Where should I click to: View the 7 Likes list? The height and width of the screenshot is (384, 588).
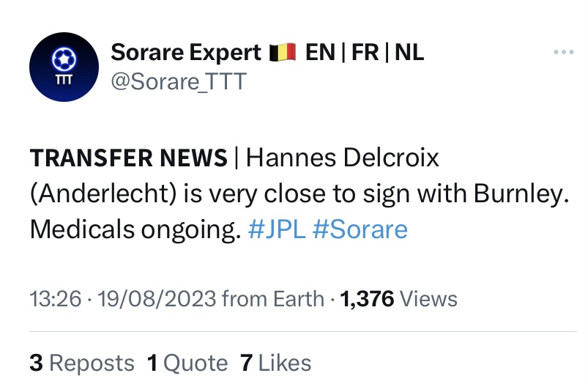(275, 363)
